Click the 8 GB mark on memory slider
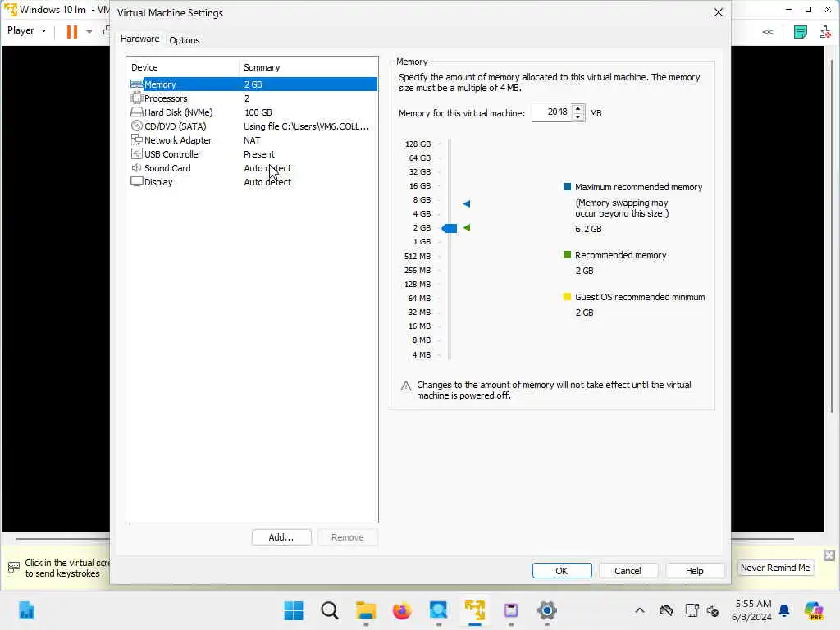This screenshot has height=630, width=840. tap(422, 200)
